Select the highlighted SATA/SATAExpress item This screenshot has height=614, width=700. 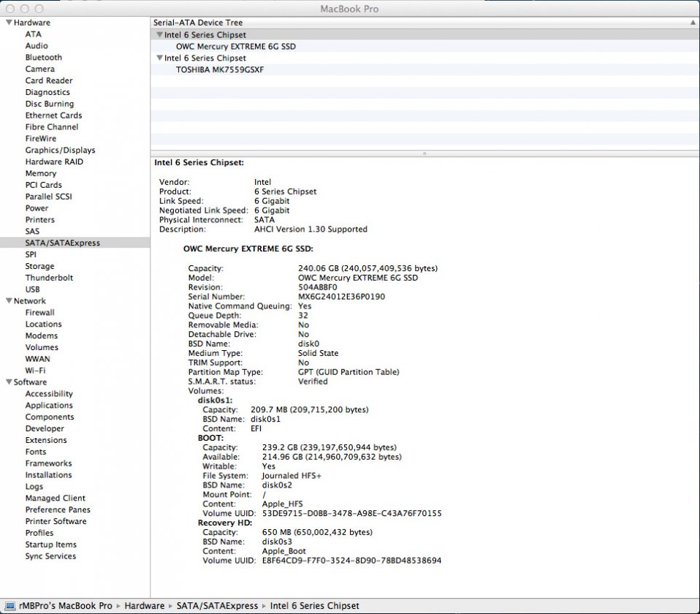click(63, 243)
